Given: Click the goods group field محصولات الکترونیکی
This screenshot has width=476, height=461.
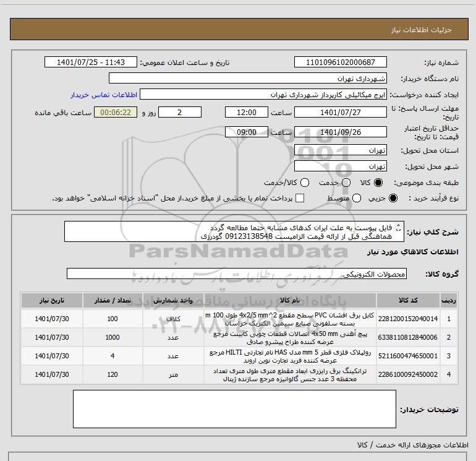Looking at the screenshot, I should (237, 274).
